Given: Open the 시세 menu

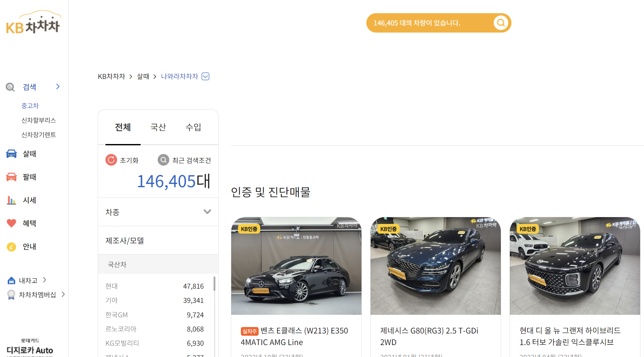Looking at the screenshot, I should 29,200.
